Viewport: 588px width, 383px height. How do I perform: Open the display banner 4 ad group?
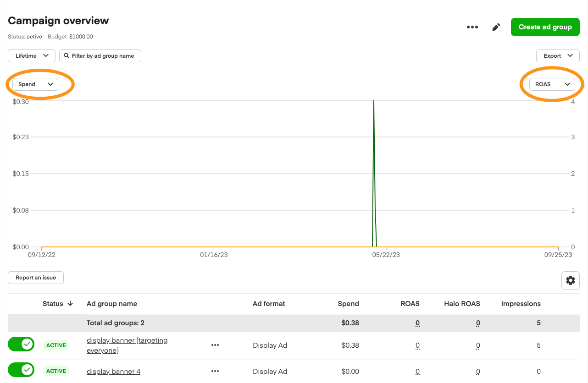(113, 371)
